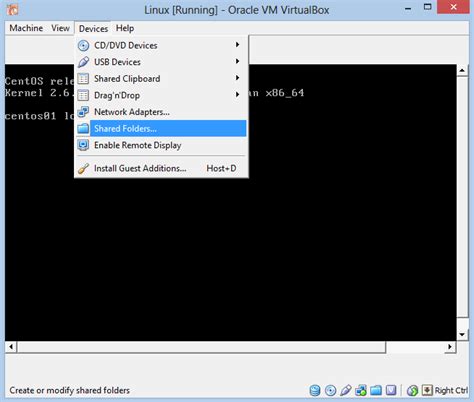This screenshot has width=474, height=402.
Task: Click the 'x86_64' text in console
Action: coord(285,93)
